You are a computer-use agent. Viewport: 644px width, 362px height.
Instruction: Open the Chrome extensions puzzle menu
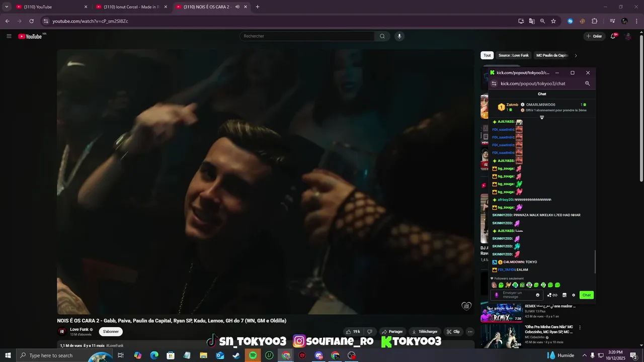point(594,21)
